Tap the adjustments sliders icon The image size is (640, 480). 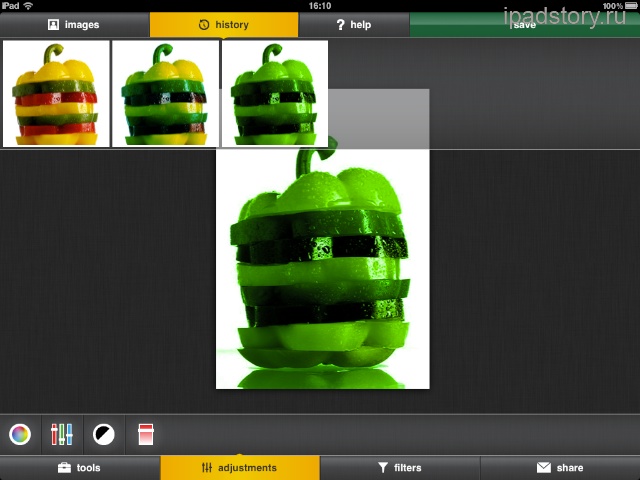[x=207, y=468]
